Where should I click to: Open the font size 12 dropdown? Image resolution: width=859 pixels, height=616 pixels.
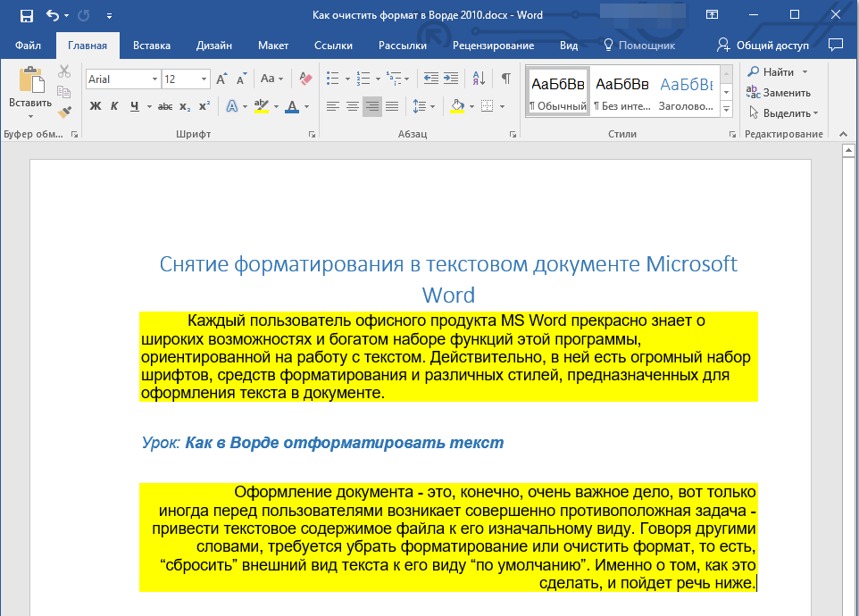point(204,79)
